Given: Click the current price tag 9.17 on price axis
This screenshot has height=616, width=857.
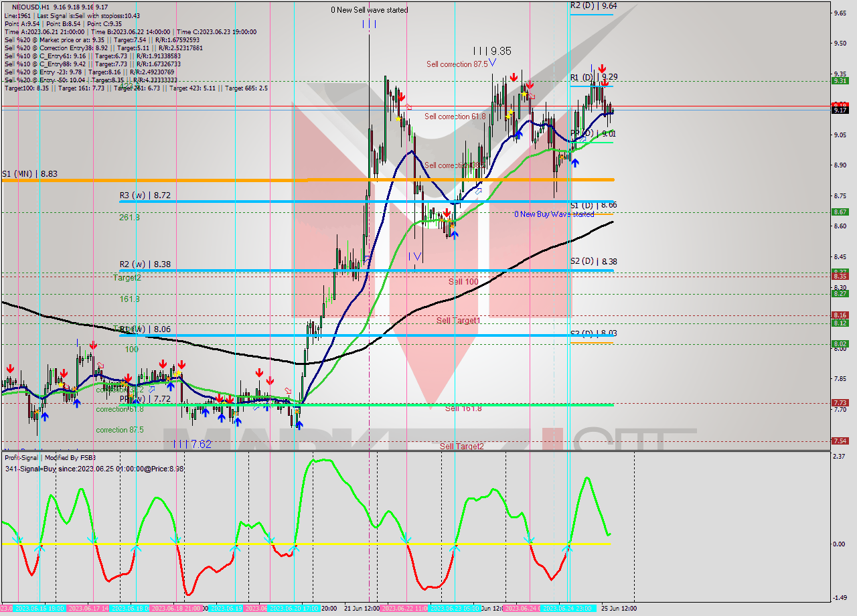Looking at the screenshot, I should coord(840,110).
